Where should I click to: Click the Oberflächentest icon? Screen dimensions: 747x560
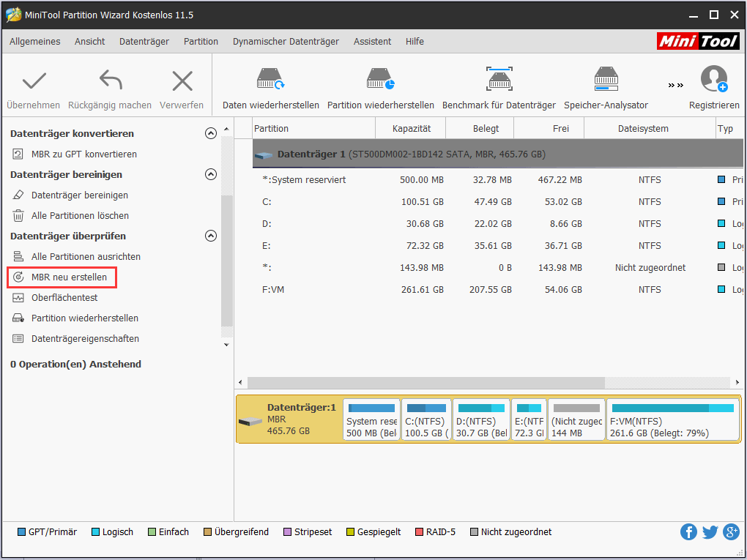18,297
